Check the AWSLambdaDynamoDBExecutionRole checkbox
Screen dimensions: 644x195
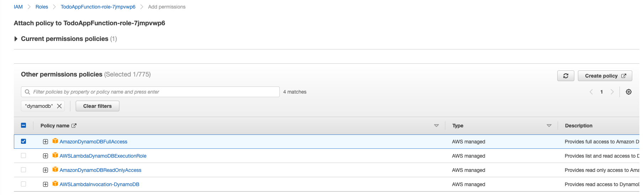tap(23, 156)
